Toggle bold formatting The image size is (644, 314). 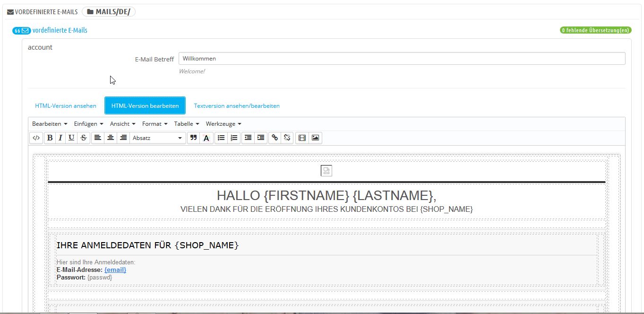click(50, 138)
